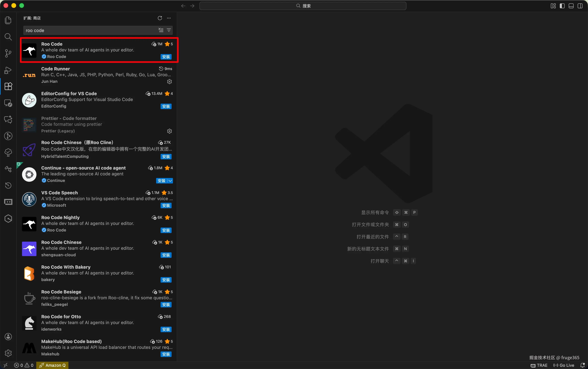This screenshot has width=588, height=369.
Task: Clear extensions search results icon
Action: [x=161, y=30]
